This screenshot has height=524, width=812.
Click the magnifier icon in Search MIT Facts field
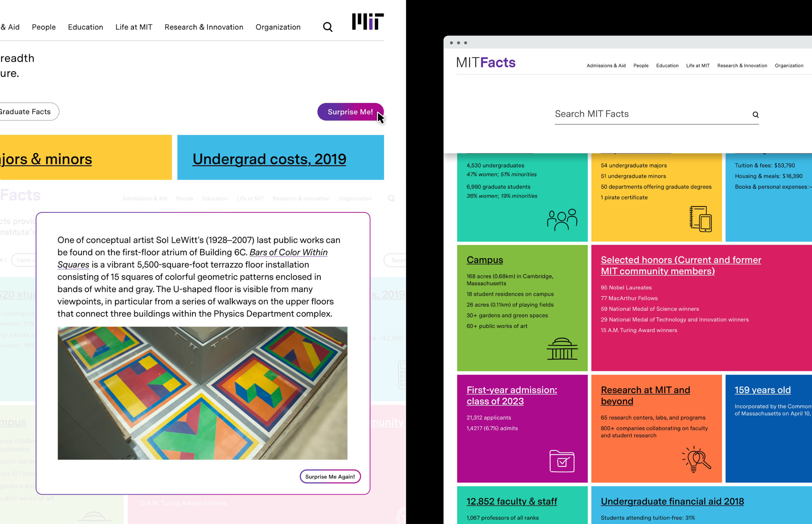point(755,115)
